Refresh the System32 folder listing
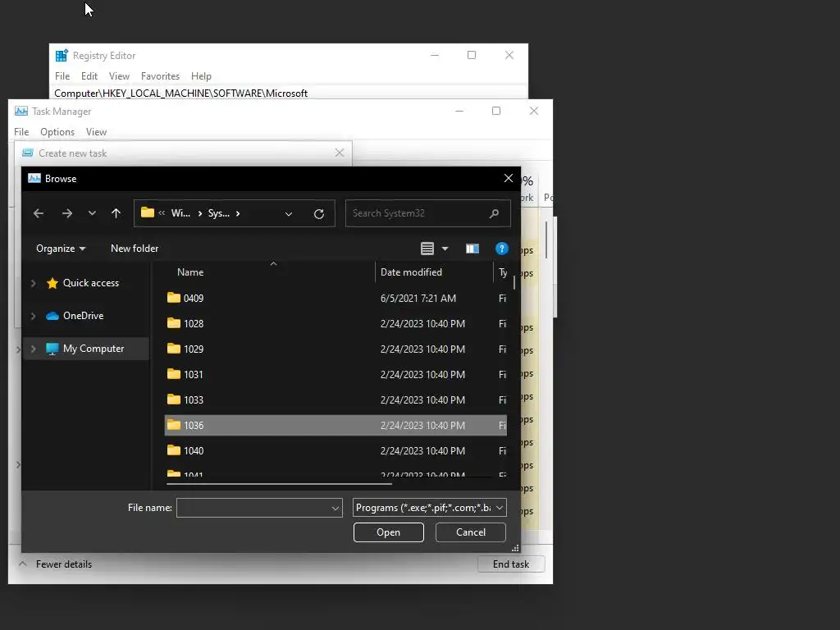 click(x=319, y=214)
